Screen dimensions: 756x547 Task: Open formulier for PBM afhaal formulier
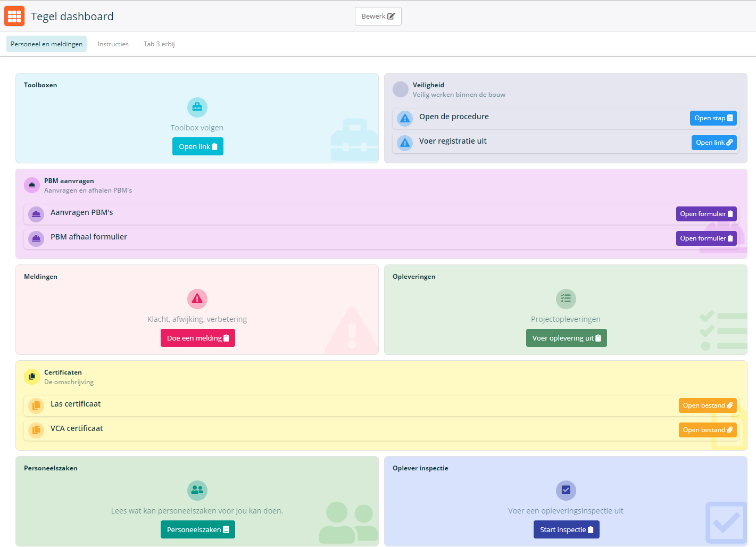(x=706, y=238)
